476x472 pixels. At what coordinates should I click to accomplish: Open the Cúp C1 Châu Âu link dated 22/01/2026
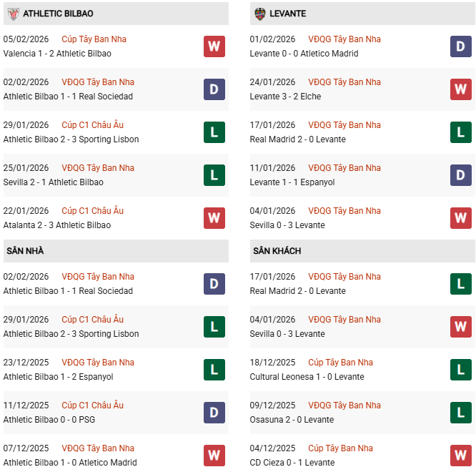(x=92, y=211)
